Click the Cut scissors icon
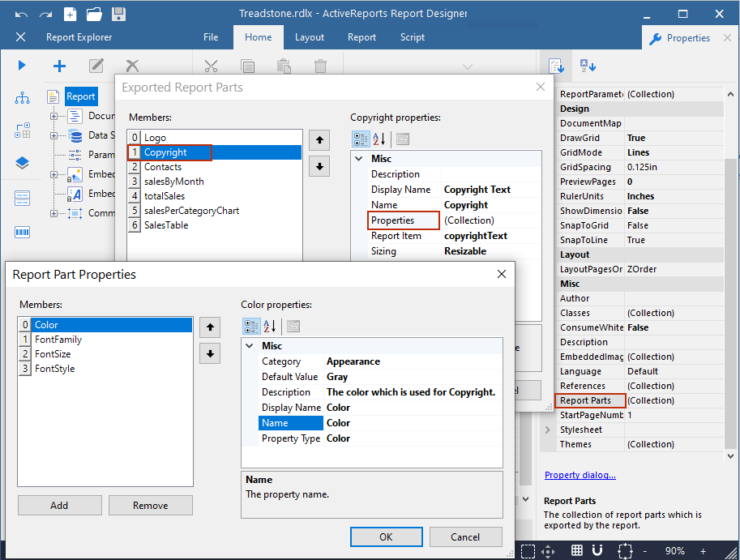 (x=211, y=66)
